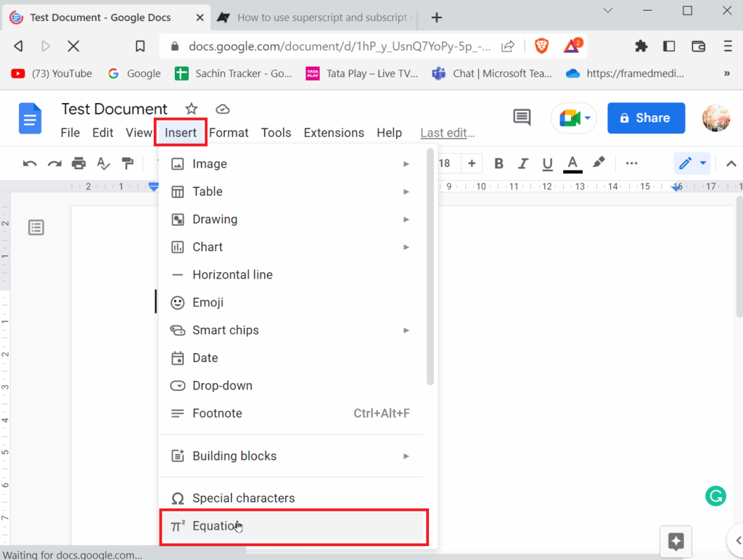
Task: Open the comment history icon
Action: point(521,118)
